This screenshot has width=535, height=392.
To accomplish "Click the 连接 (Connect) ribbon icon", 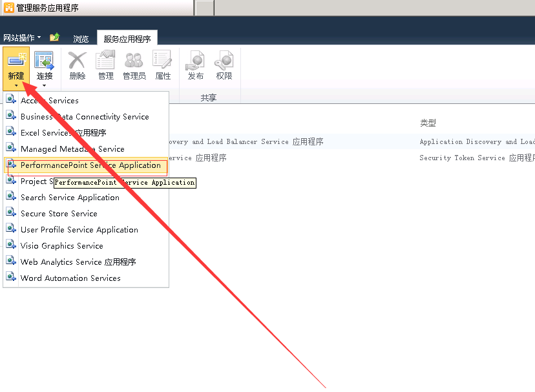I will coord(45,60).
